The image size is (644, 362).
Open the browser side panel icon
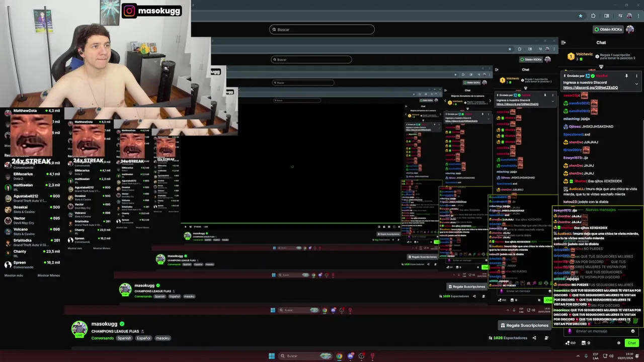tap(606, 16)
